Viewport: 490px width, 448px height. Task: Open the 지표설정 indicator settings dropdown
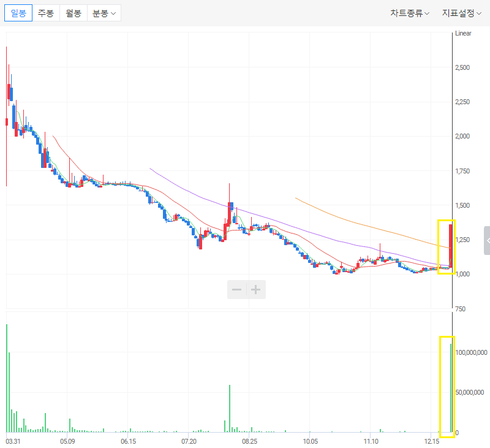(x=462, y=13)
